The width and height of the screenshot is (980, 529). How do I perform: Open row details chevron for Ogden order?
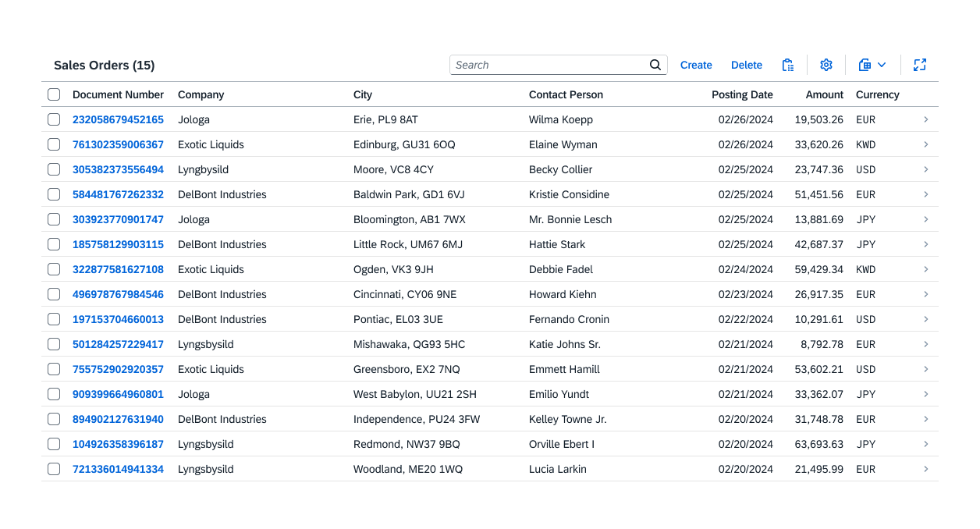[926, 269]
